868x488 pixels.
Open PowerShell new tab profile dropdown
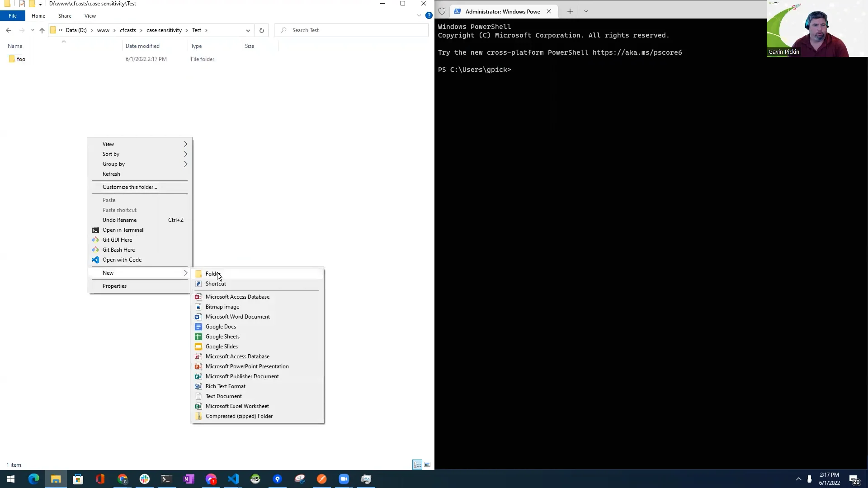[585, 12]
